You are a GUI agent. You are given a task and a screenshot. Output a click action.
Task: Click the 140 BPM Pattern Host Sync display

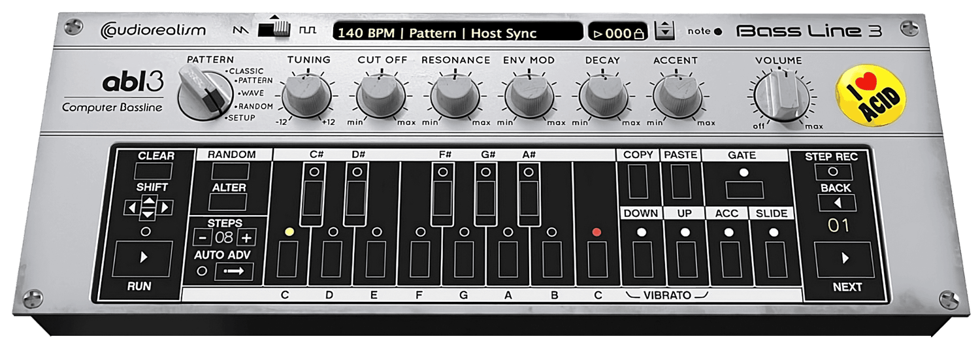(x=457, y=33)
